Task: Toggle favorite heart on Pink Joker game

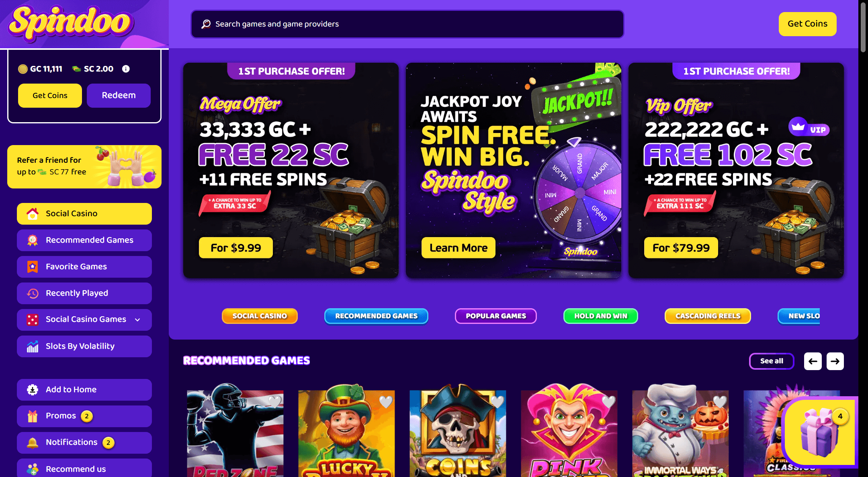Action: [608, 401]
